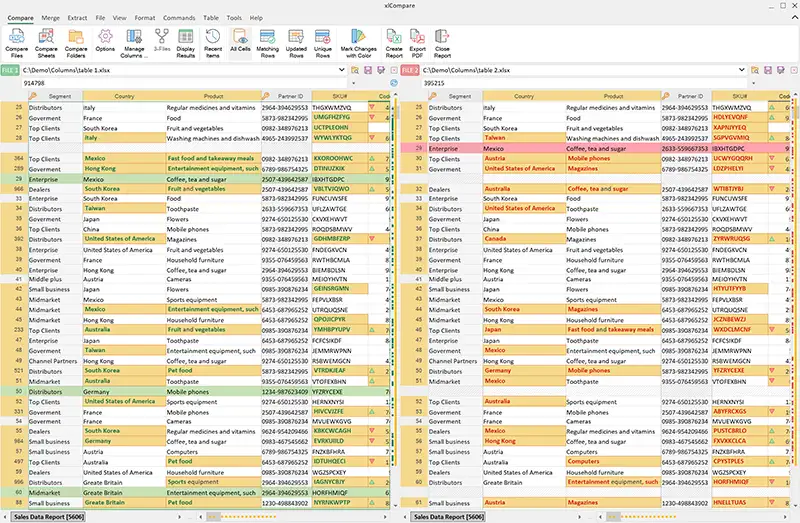Viewport: 800px width, 523px height.
Task: Open the Tools menu
Action: tap(234, 18)
